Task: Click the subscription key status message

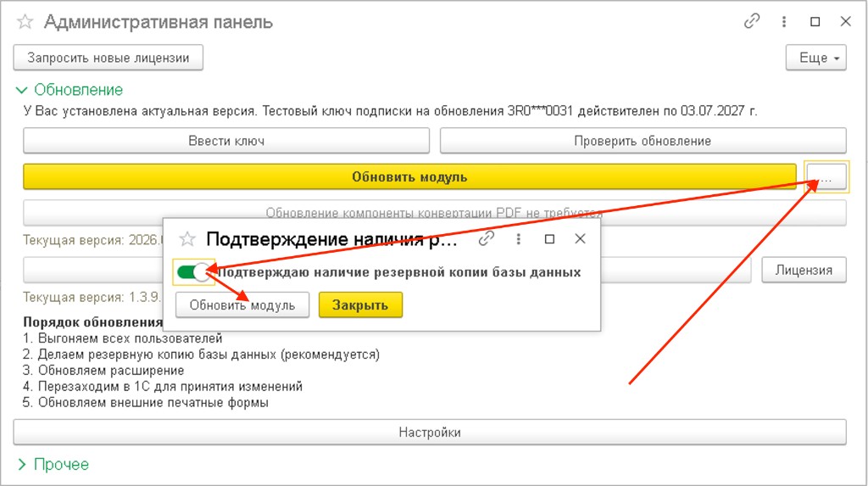Action: click(x=390, y=111)
